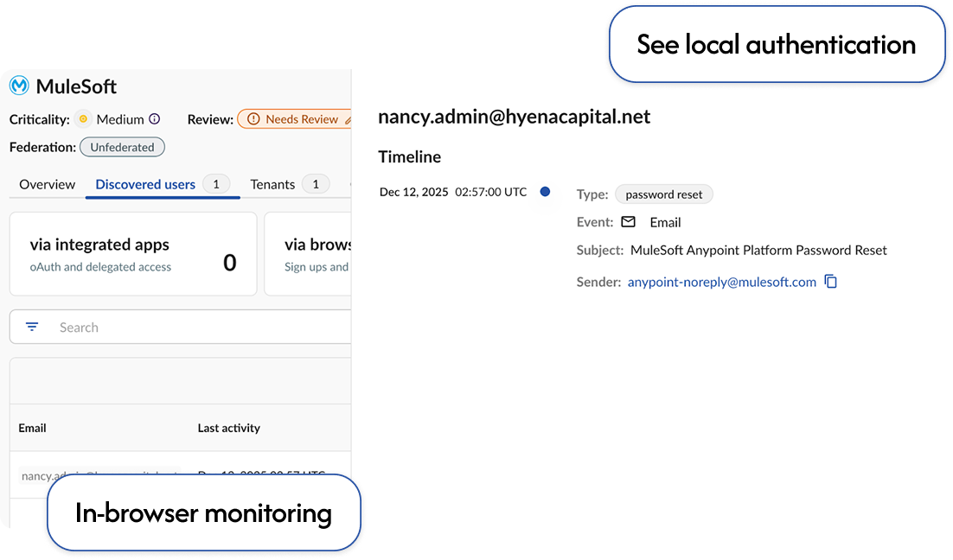Click the Tenants count badge 1

point(316,184)
